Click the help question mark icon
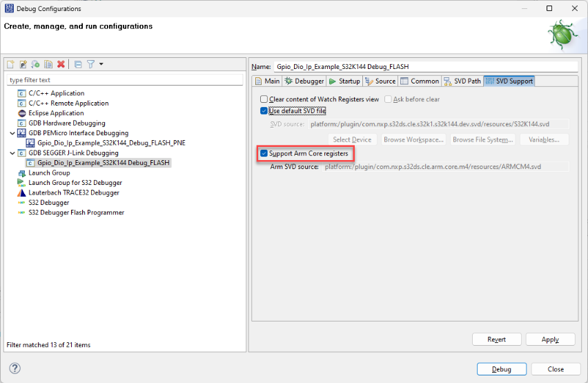Viewport: 588px width, 383px height. click(14, 369)
